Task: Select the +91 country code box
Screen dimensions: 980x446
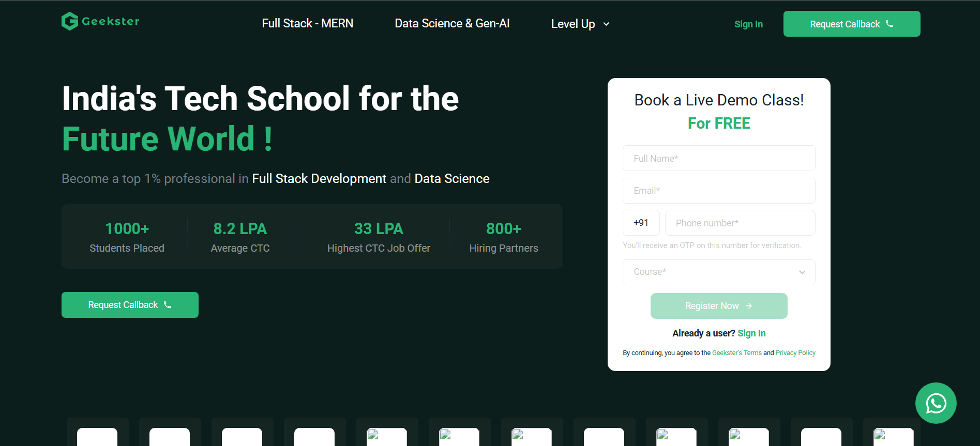Action: [x=641, y=223]
